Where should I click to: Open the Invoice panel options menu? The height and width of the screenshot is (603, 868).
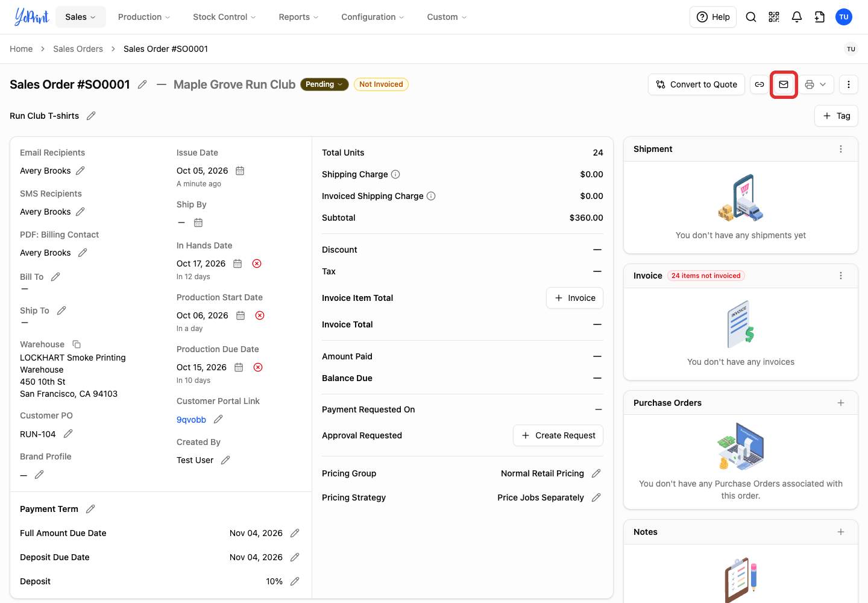(x=841, y=276)
